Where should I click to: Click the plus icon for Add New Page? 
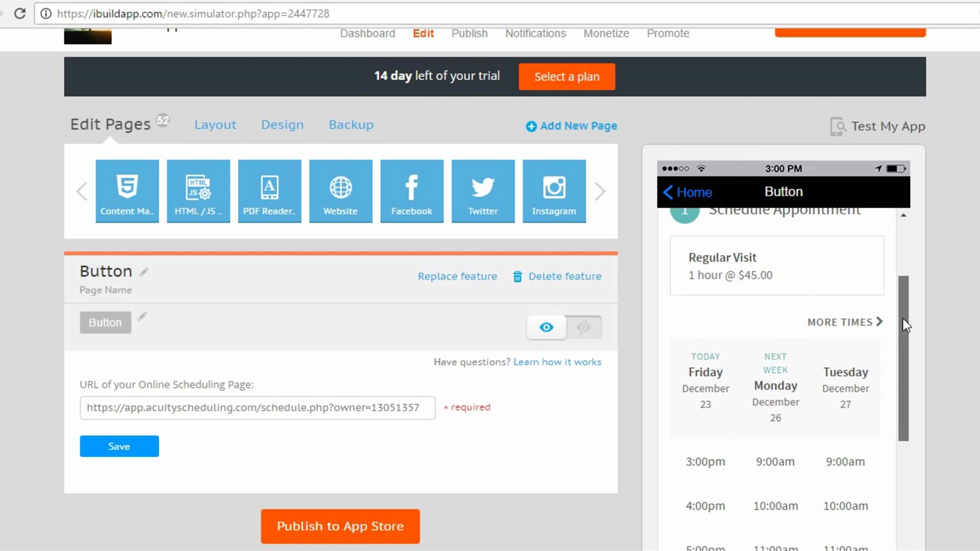point(531,126)
